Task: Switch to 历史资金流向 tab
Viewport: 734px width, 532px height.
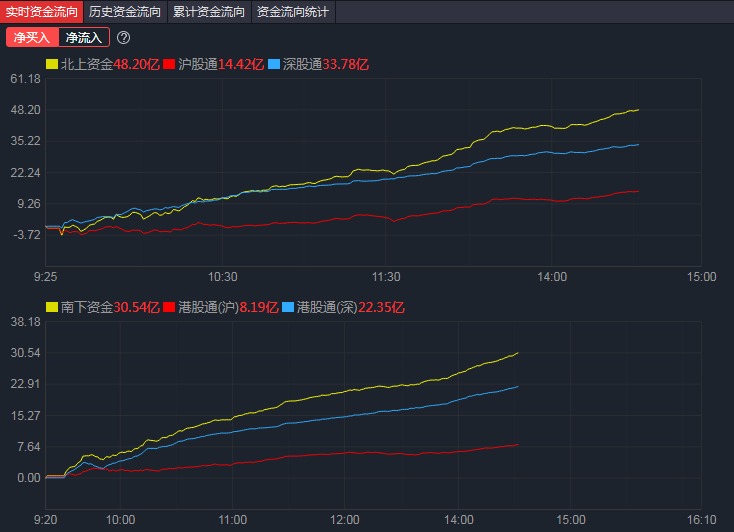Action: [x=125, y=11]
